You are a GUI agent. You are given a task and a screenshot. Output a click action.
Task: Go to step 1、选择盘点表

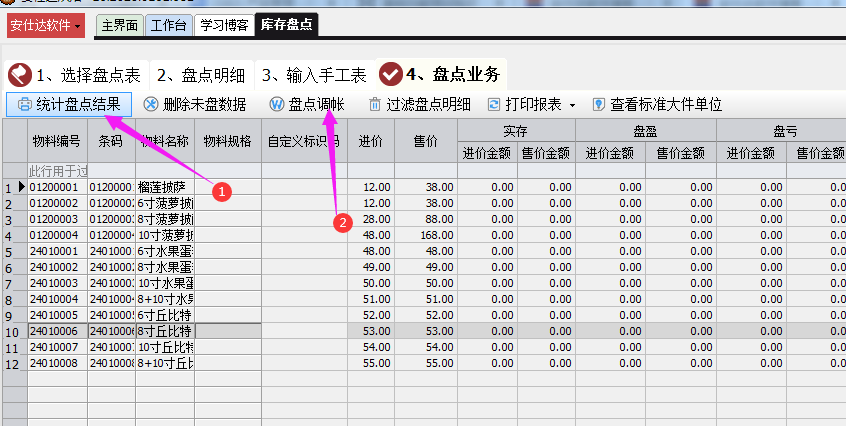click(x=76, y=75)
